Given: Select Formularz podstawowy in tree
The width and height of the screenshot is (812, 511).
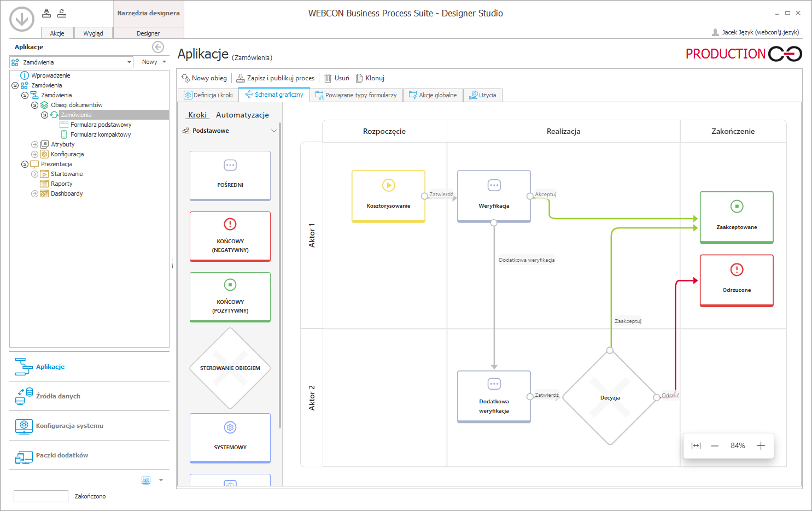Looking at the screenshot, I should (x=101, y=125).
